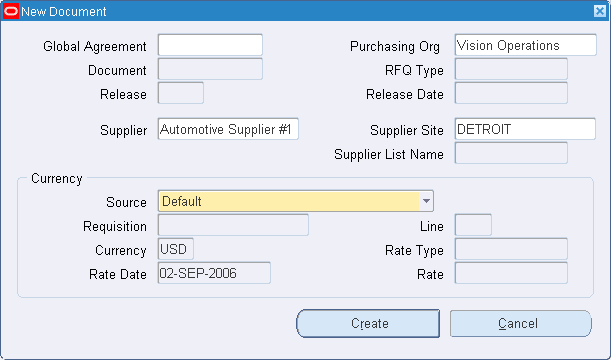Select the Source combo box showing Default
Viewport: 611px width, 360px height.
coord(296,201)
